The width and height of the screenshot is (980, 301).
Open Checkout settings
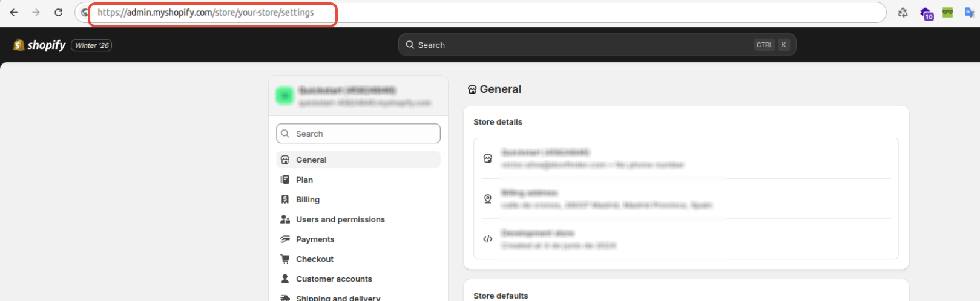358,259
